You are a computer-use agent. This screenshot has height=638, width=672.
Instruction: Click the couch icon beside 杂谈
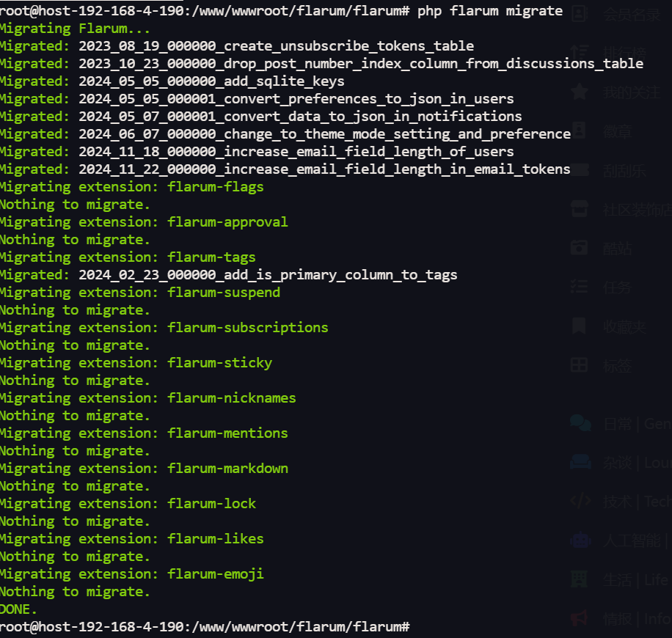pyautogui.click(x=581, y=462)
